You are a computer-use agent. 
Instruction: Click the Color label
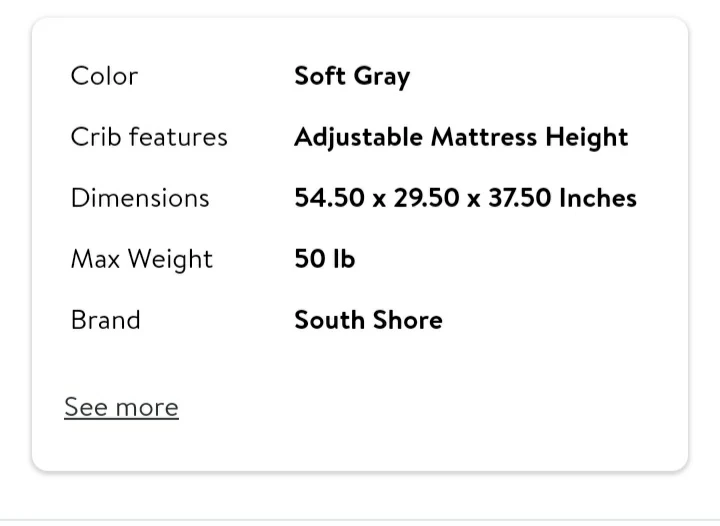104,76
